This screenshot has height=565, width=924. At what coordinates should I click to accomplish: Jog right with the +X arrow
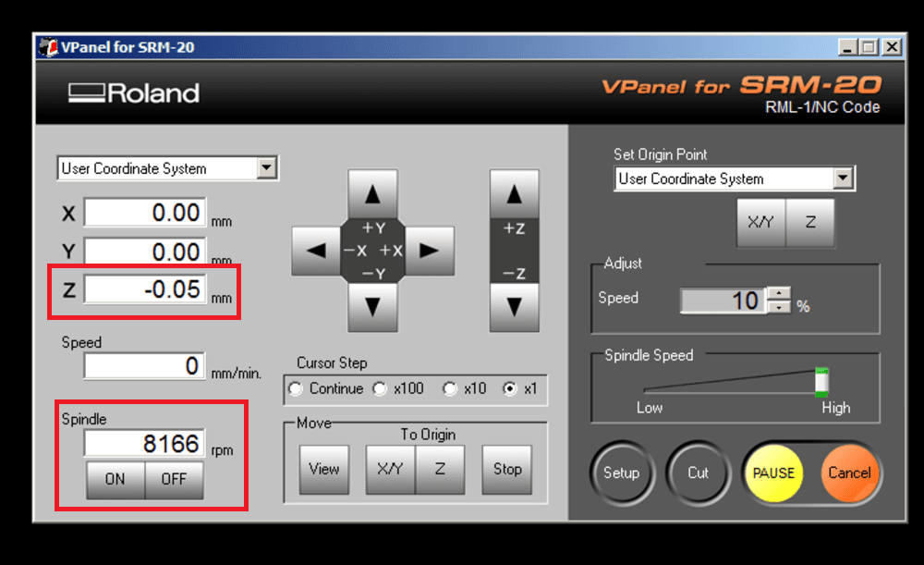(x=429, y=251)
